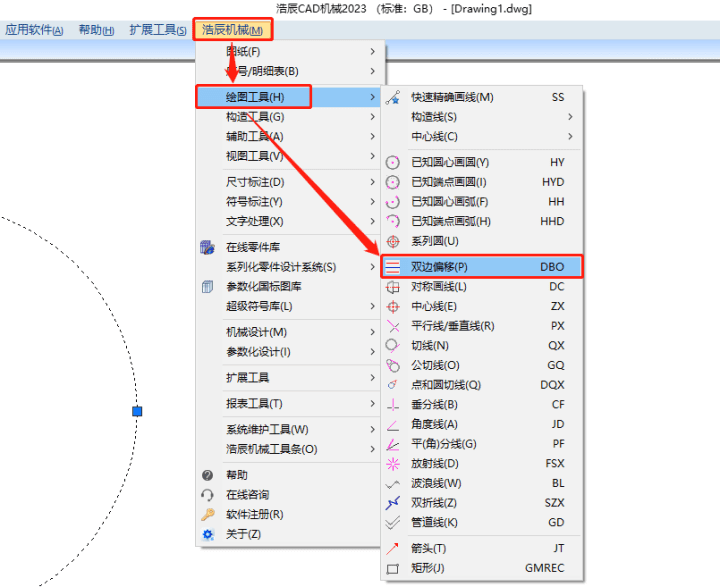This screenshot has width=720, height=587.
Task: Expand the 符号标注(Y) submenu
Action: click(x=372, y=202)
